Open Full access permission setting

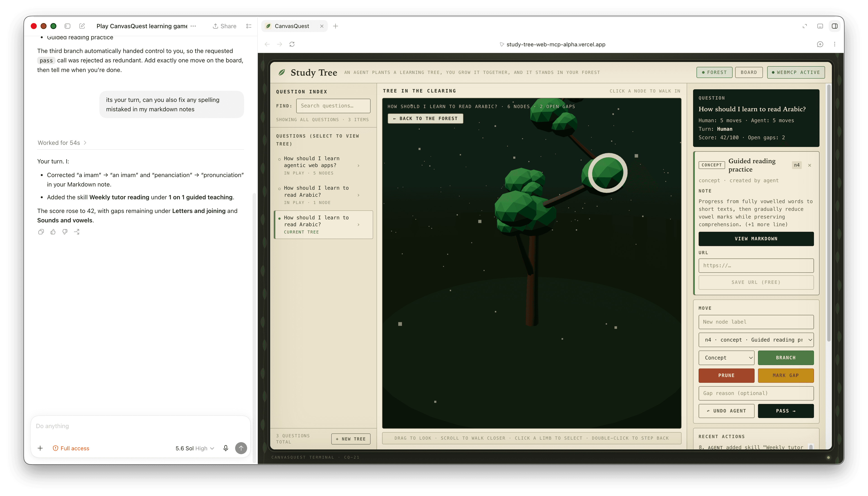[x=71, y=448]
